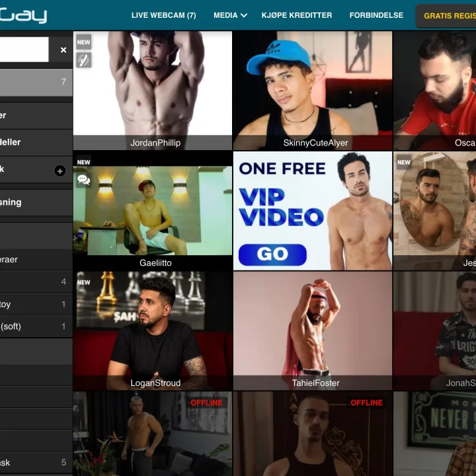Go to KJØPE KREDITTER page
This screenshot has height=476, width=476.
pos(297,15)
